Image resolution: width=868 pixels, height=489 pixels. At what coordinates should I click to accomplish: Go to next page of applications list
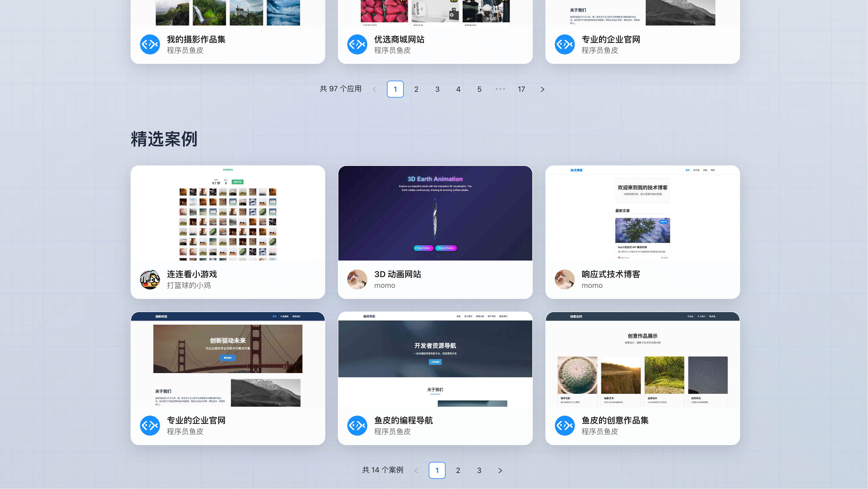(x=542, y=89)
